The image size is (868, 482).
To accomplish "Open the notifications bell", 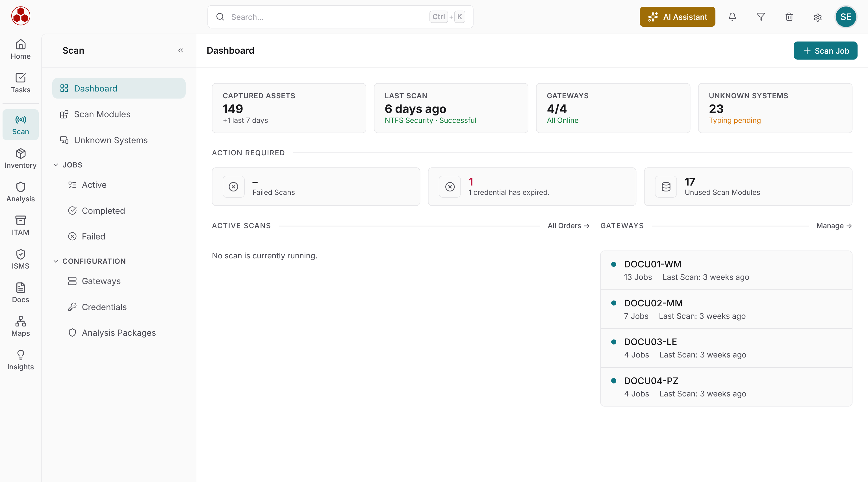I will (732, 17).
